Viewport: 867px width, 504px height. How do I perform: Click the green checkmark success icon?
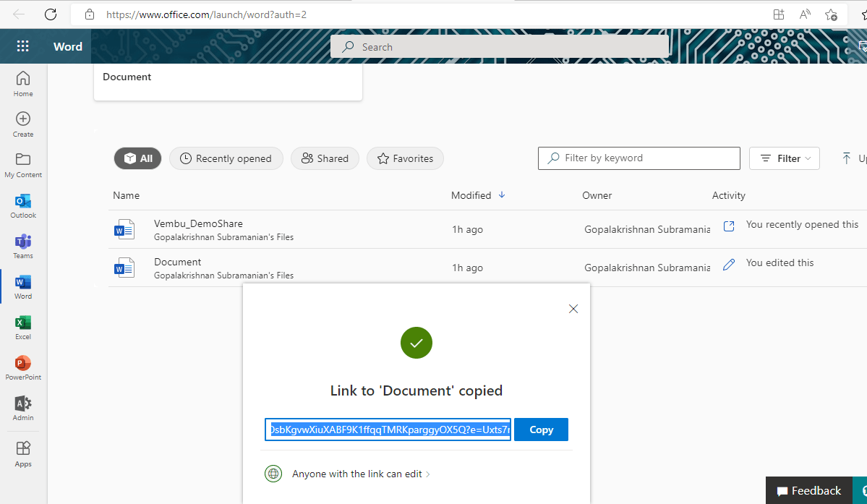pyautogui.click(x=417, y=343)
